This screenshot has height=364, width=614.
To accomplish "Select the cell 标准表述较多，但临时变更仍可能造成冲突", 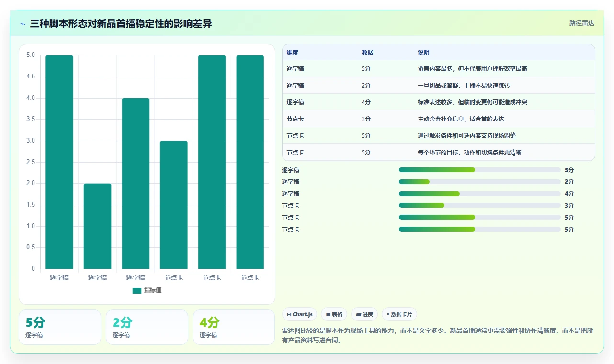I will 472,102.
